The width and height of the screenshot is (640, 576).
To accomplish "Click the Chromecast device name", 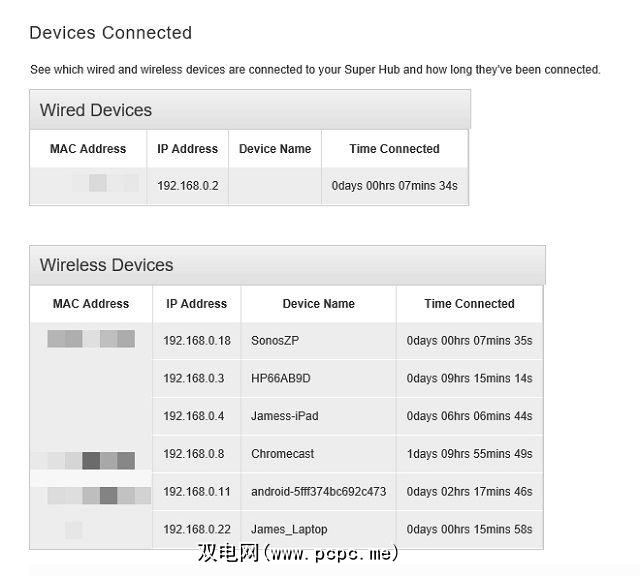I will tap(282, 454).
